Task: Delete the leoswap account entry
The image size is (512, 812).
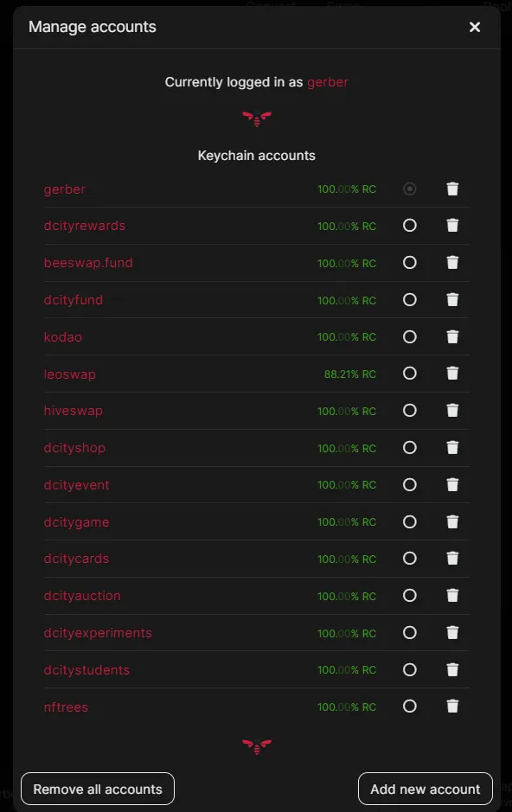Action: coord(452,374)
